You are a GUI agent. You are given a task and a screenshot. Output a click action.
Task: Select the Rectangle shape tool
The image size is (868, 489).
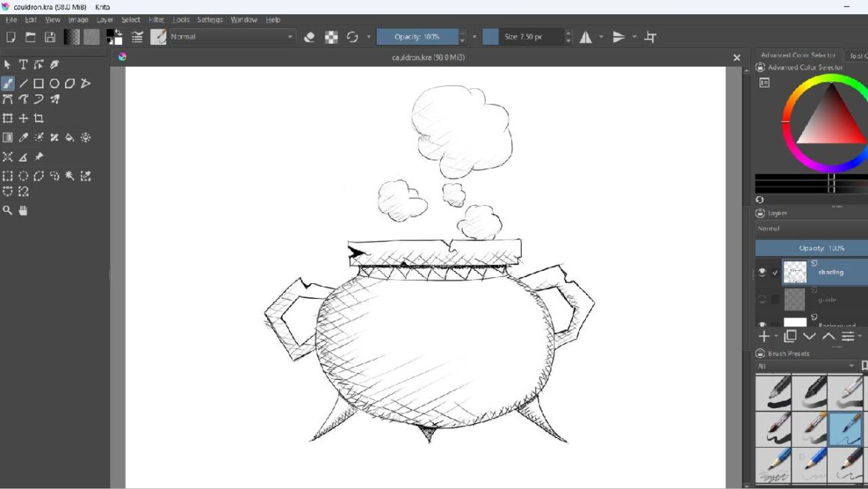pos(39,84)
